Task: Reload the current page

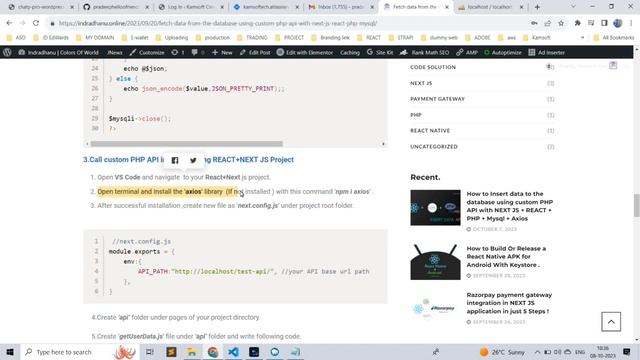Action: tap(36, 23)
